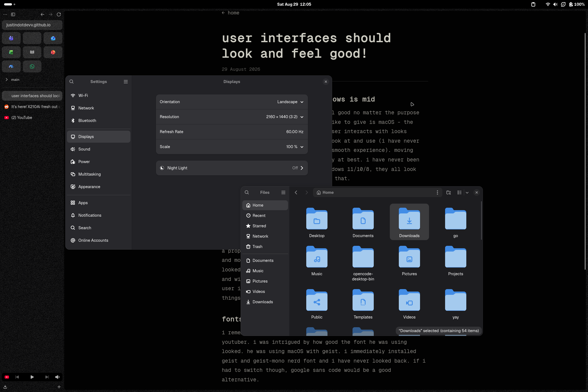Screen dimensions: 588x392
Task: Switch to the (2) YouTube tab
Action: (32, 118)
